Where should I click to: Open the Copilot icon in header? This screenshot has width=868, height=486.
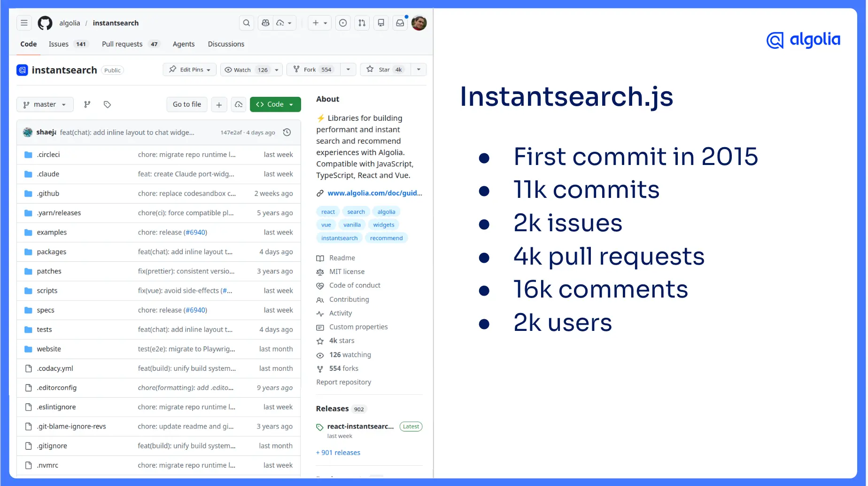(265, 23)
